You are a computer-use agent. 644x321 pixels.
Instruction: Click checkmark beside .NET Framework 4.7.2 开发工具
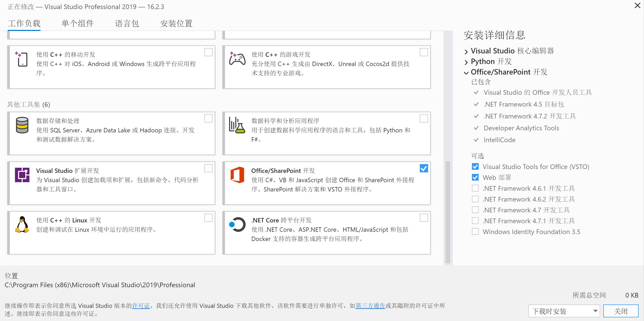pos(476,116)
